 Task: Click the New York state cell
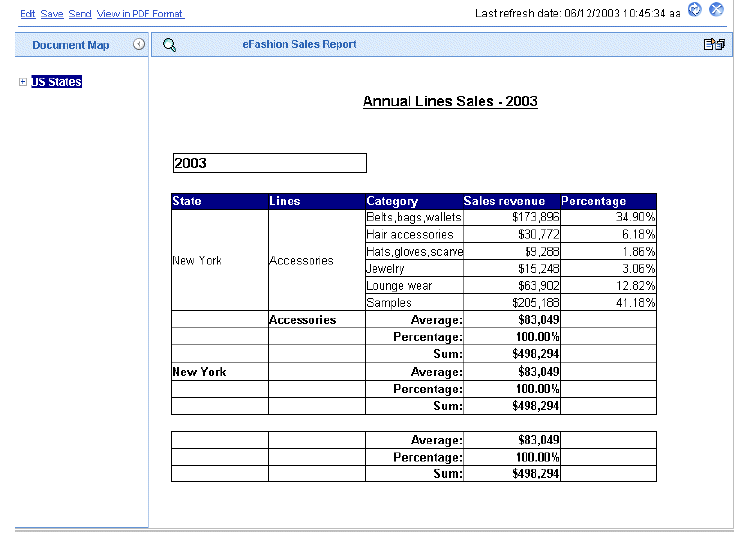(x=220, y=261)
